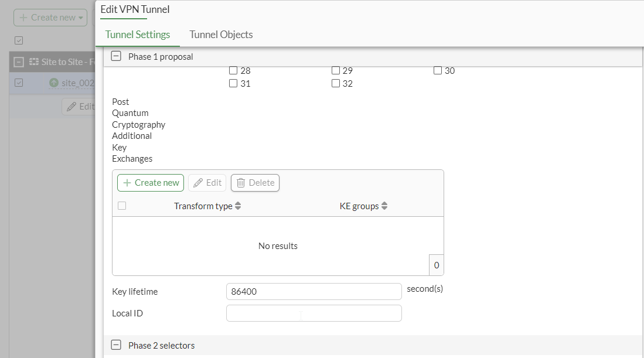644x358 pixels.
Task: Click inside the Key lifetime field
Action: 314,291
